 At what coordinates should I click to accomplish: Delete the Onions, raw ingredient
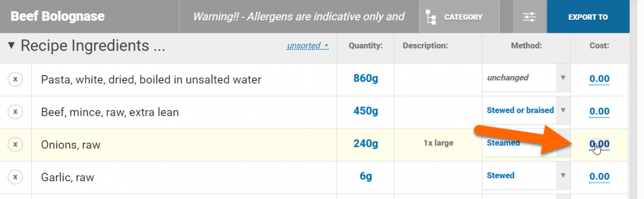click(x=16, y=144)
